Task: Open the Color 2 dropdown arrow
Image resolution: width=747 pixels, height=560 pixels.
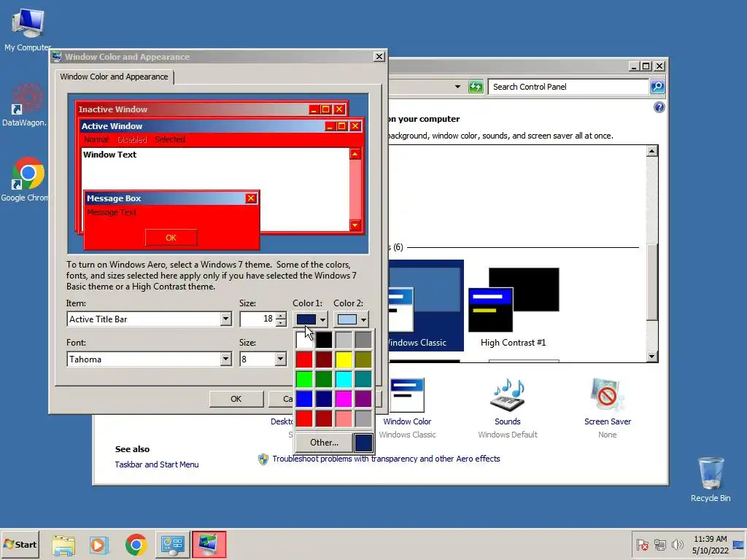Action: pos(363,319)
